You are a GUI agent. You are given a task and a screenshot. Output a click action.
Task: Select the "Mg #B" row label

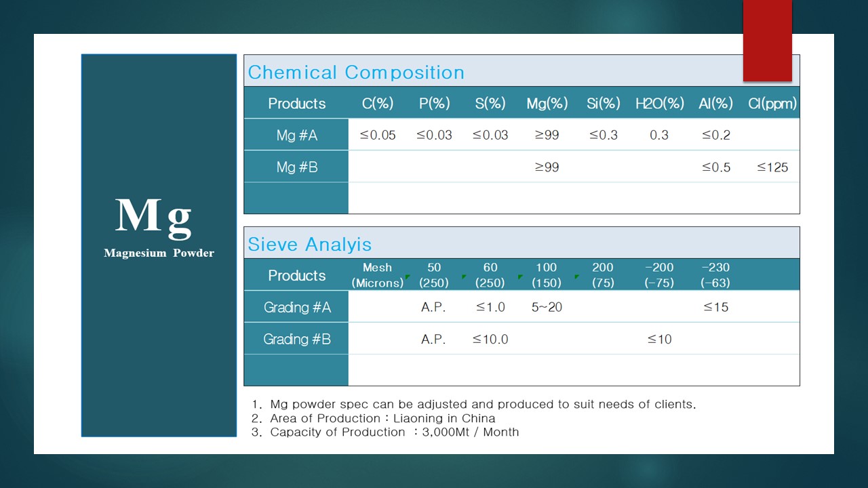tap(296, 167)
